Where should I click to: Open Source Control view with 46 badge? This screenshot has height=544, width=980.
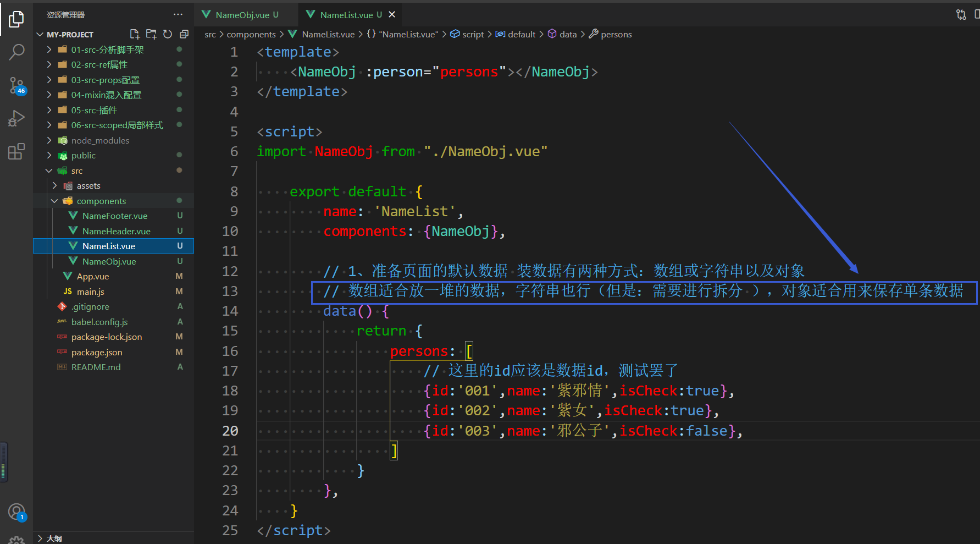16,85
